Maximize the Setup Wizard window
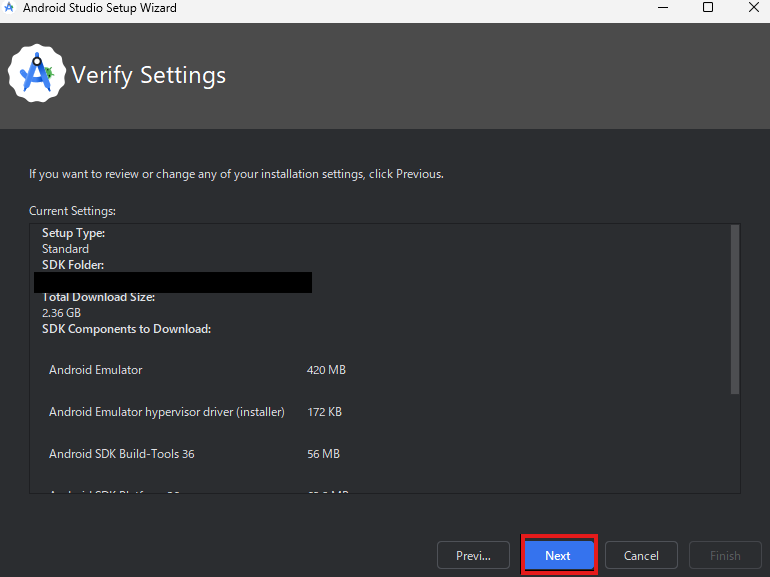The width and height of the screenshot is (770, 577). coord(708,7)
